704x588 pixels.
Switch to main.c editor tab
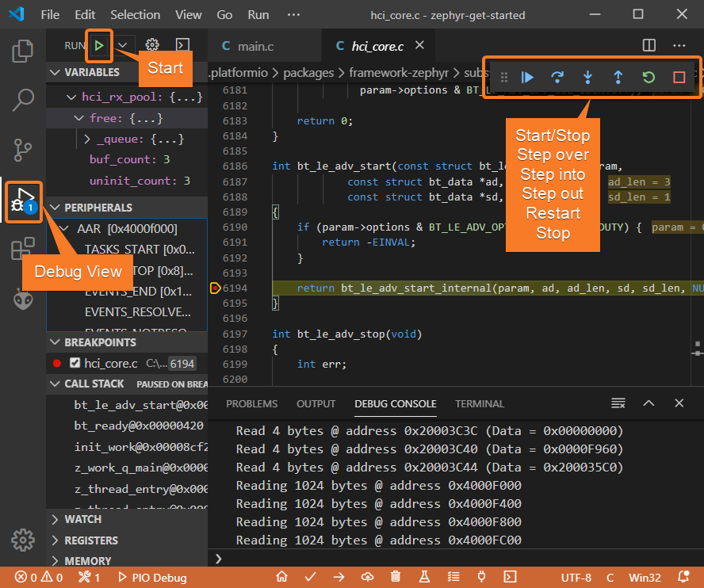coord(265,46)
